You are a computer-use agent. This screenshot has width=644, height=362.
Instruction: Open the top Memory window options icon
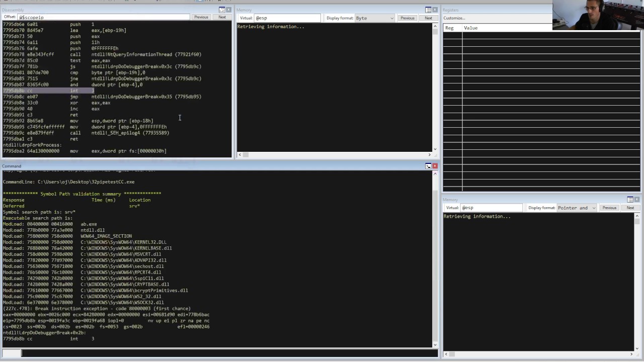tap(428, 10)
